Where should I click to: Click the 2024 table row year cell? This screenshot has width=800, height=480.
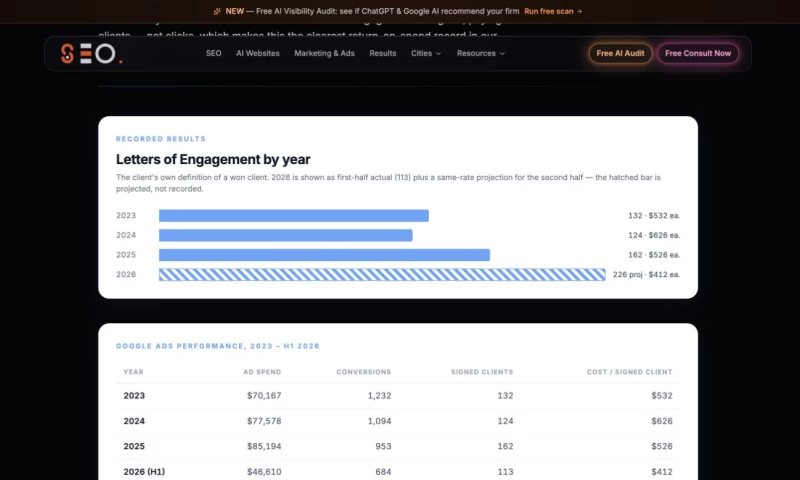[134, 421]
